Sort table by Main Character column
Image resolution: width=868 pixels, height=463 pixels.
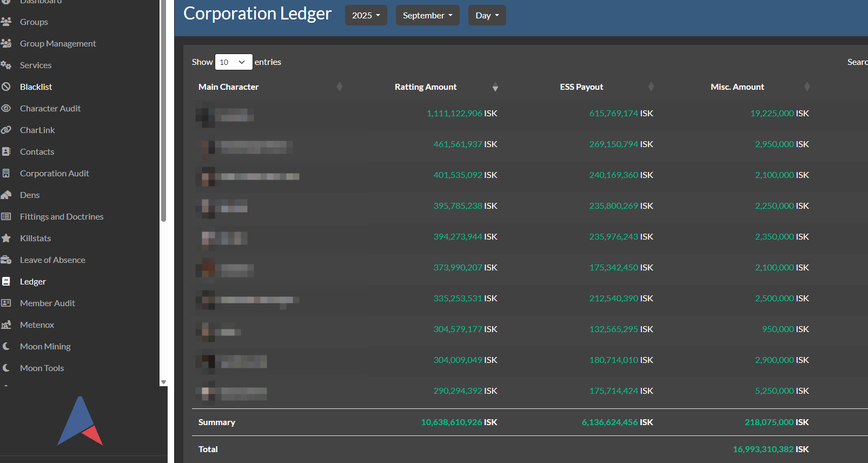[x=228, y=87]
